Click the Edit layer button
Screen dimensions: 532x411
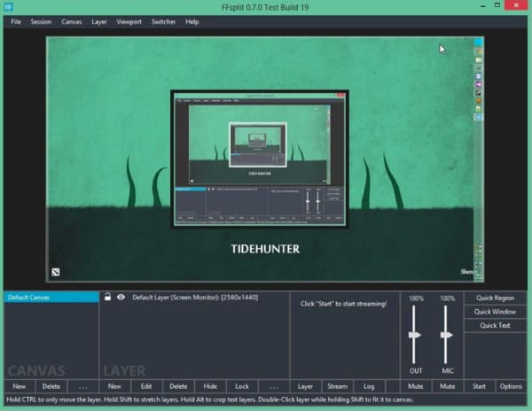click(x=146, y=386)
